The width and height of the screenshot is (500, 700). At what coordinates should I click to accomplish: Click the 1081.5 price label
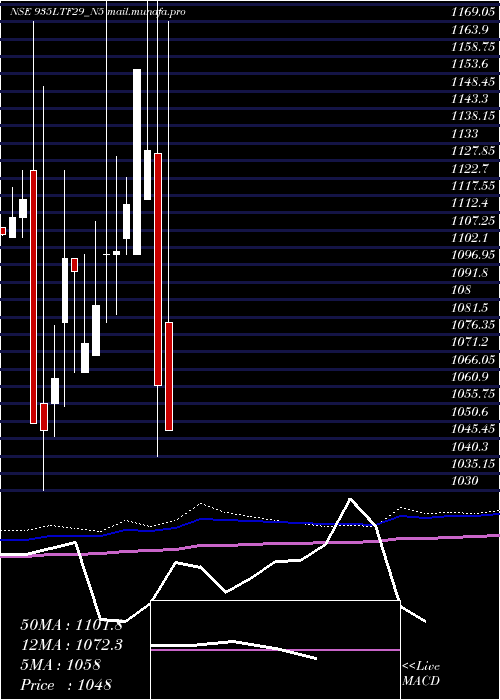click(x=470, y=308)
